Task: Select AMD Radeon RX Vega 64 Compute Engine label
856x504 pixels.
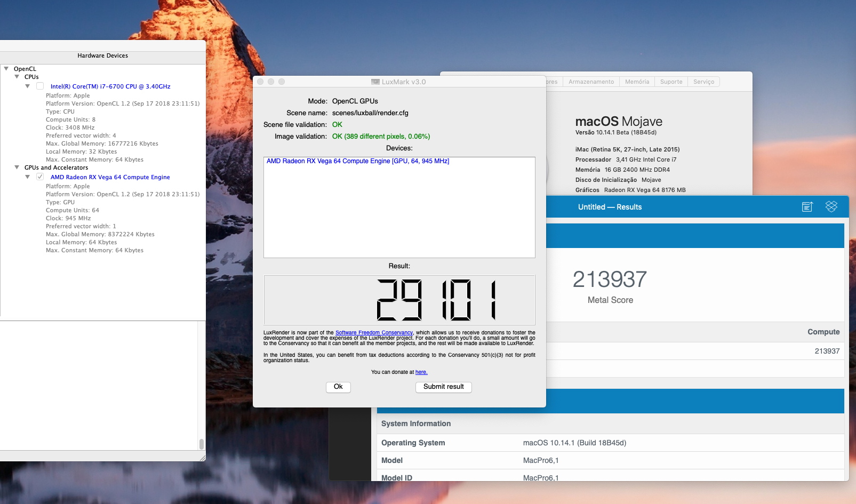Action: click(110, 177)
